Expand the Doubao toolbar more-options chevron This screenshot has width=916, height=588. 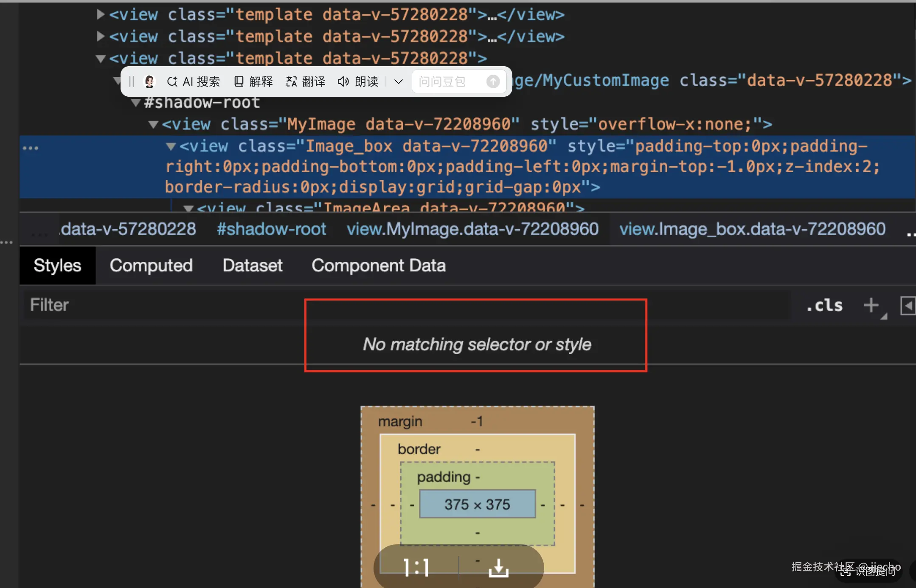pos(398,81)
